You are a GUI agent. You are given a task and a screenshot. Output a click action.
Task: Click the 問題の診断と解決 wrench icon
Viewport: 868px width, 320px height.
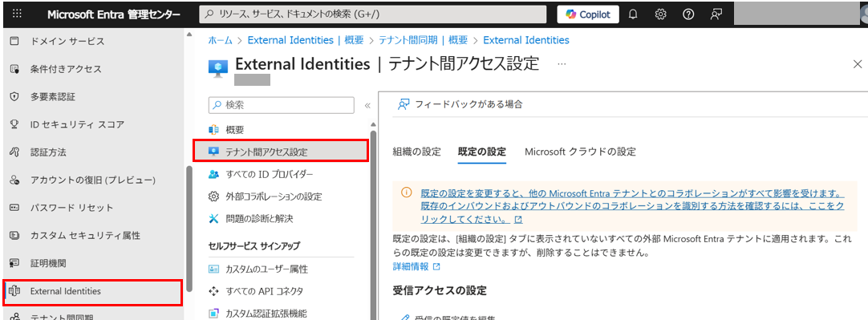tap(213, 219)
